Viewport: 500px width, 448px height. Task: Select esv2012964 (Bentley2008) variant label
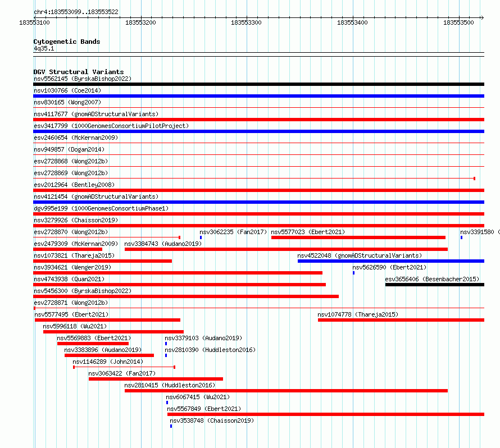click(x=74, y=185)
